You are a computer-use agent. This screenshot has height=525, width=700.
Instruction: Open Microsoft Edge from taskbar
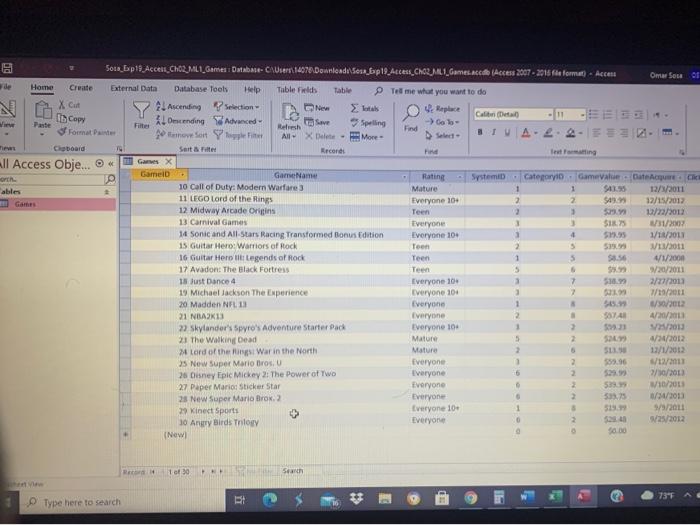pos(270,500)
